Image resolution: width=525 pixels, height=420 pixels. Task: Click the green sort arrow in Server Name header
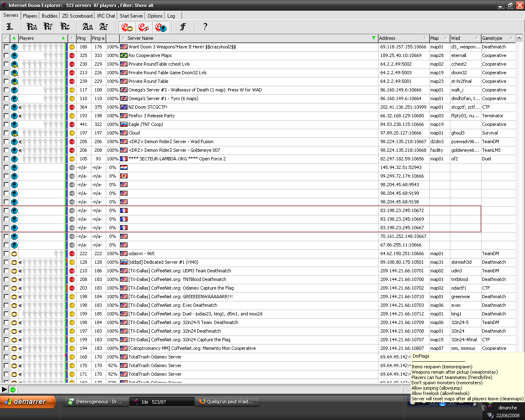click(374, 38)
